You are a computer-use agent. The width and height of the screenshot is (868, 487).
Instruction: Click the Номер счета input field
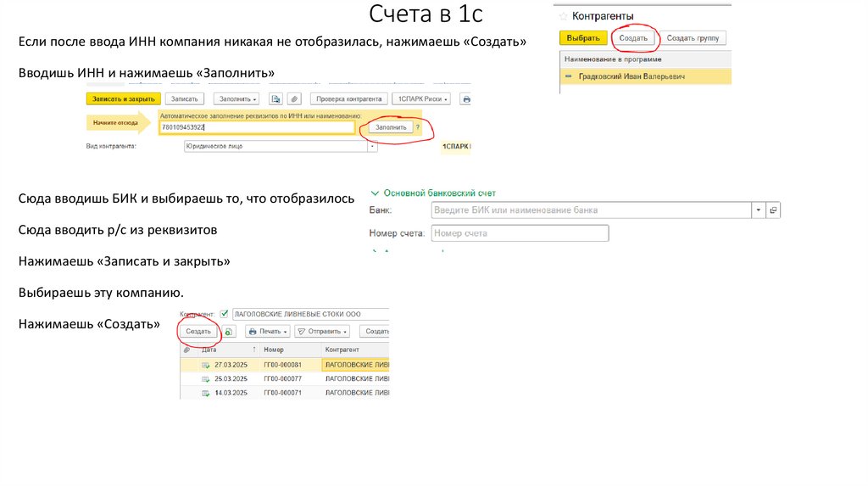(520, 233)
